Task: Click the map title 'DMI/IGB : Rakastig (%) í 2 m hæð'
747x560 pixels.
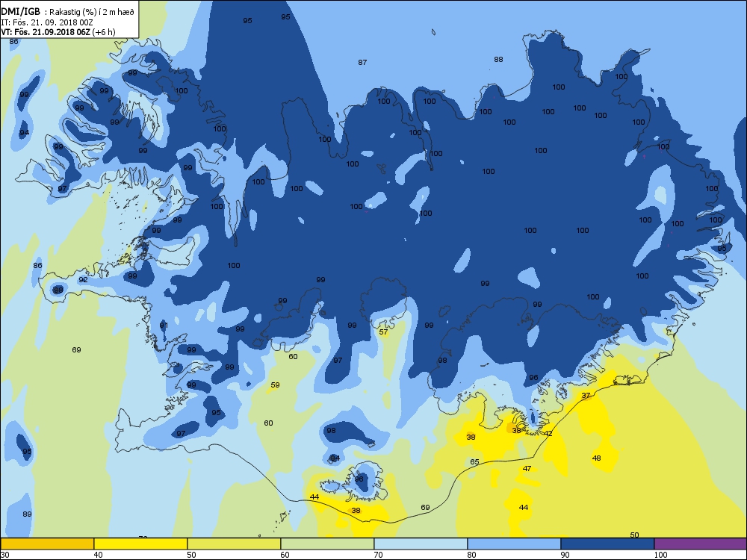Action: tap(67, 12)
